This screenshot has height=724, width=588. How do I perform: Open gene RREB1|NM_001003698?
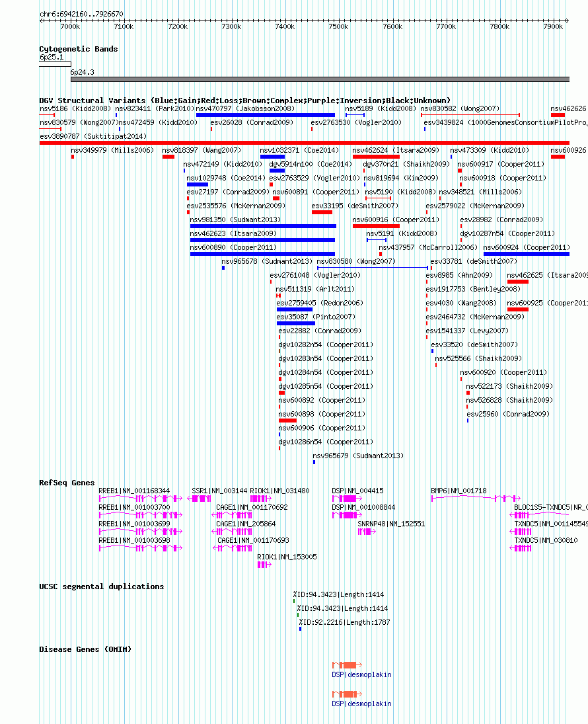[x=134, y=541]
